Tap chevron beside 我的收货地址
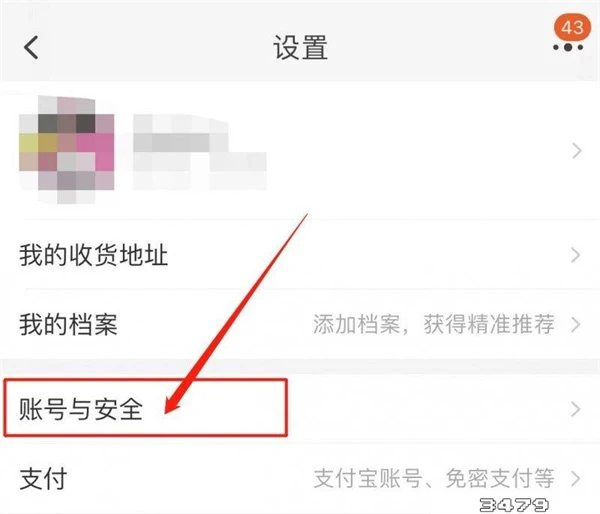This screenshot has width=600, height=514. click(x=576, y=255)
